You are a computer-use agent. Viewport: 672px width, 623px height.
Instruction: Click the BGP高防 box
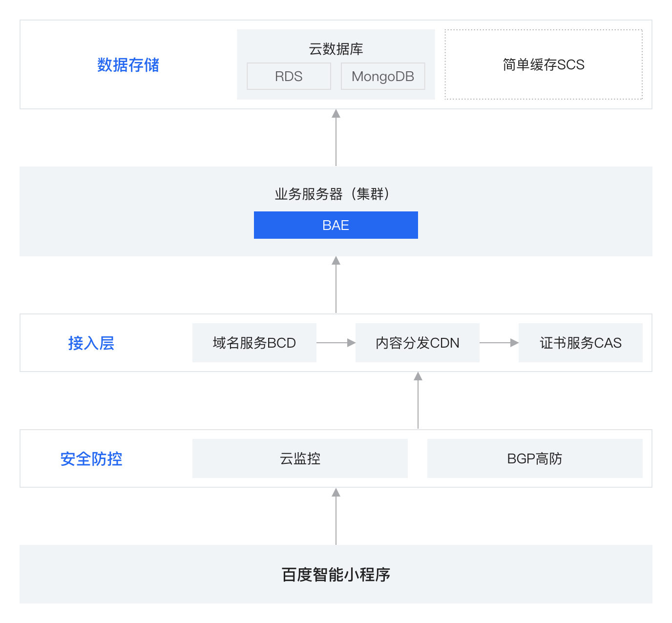point(535,458)
